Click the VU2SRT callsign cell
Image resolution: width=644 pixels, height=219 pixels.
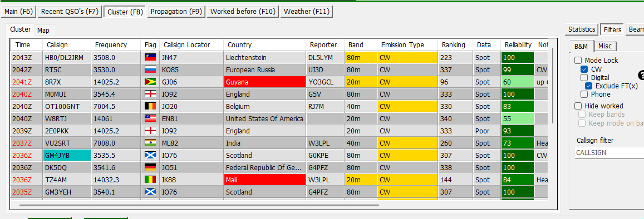coord(67,143)
